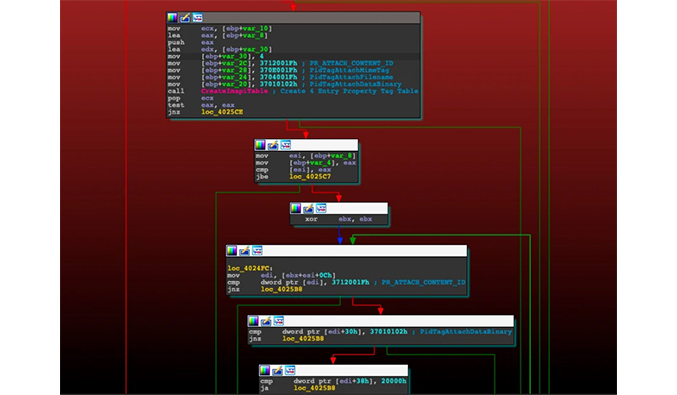
Task: Click 'mov esi, [ebp+var_8]' line
Action: tap(306, 156)
